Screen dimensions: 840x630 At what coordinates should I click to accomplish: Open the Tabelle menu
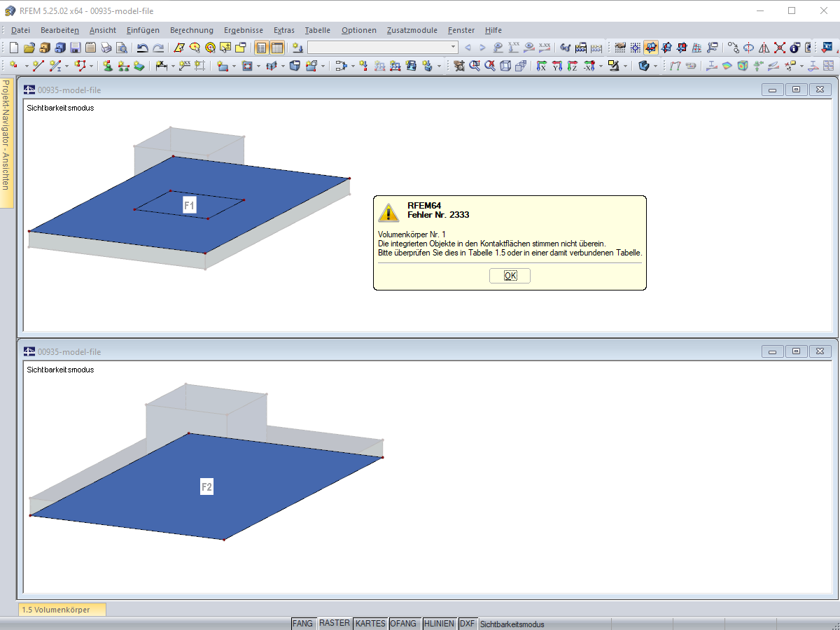[318, 30]
